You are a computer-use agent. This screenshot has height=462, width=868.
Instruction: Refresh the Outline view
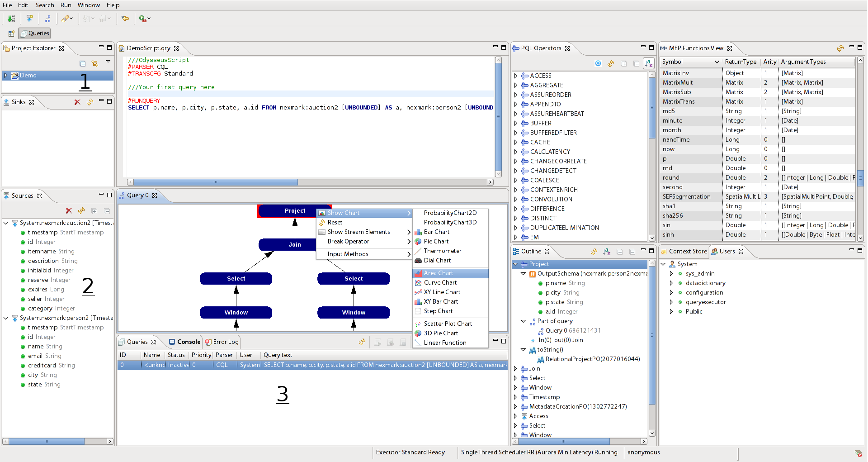pyautogui.click(x=594, y=252)
